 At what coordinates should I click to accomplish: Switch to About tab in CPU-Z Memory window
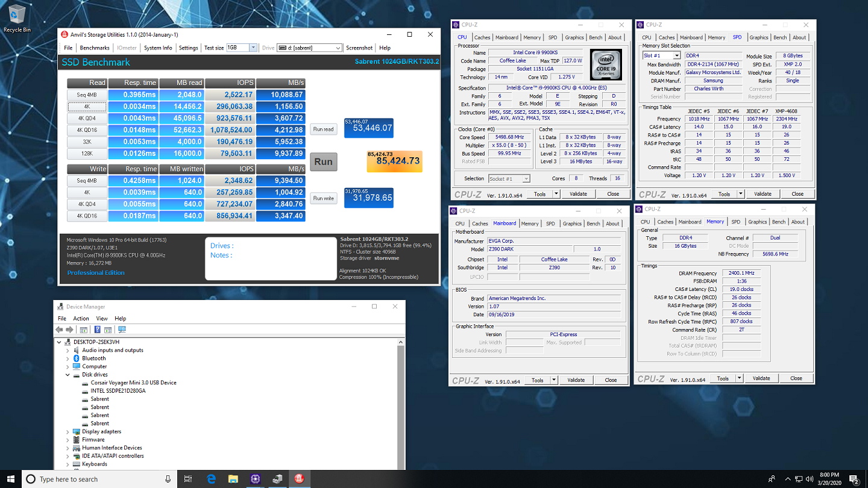797,222
